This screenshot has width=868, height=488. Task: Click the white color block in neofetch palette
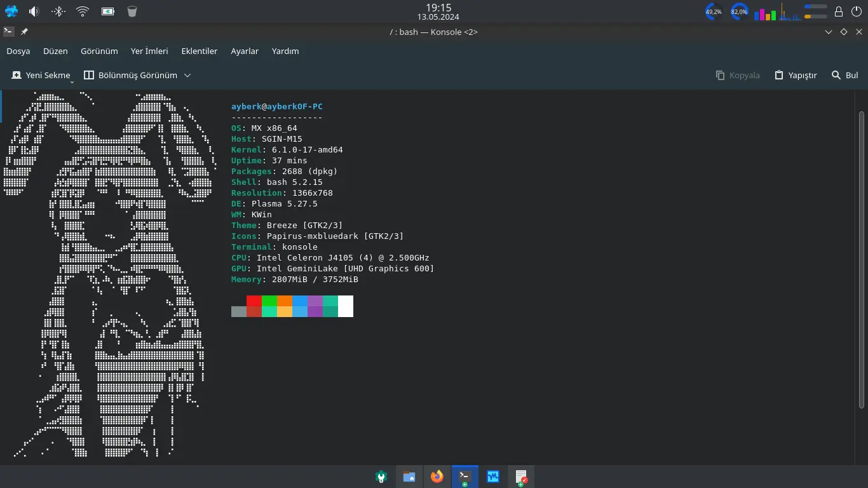point(346,306)
